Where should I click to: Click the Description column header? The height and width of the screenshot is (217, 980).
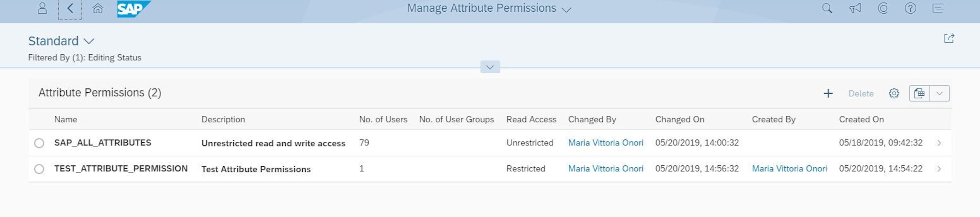223,119
